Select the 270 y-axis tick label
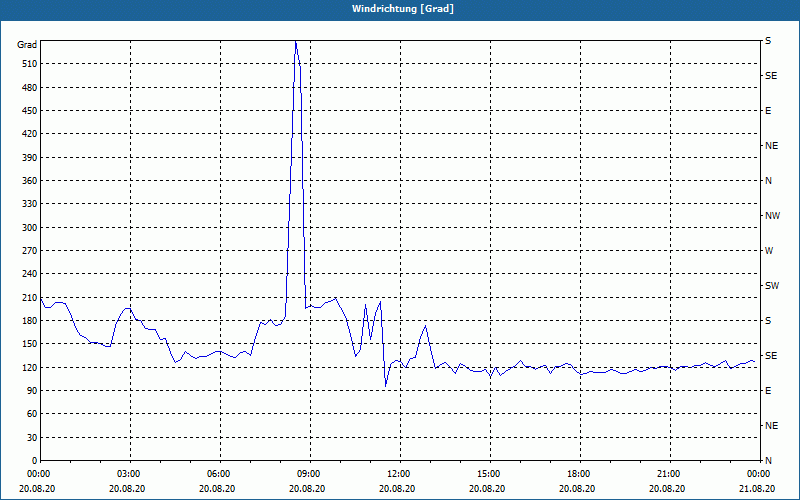Viewport: 800px width, 500px height. 31,251
